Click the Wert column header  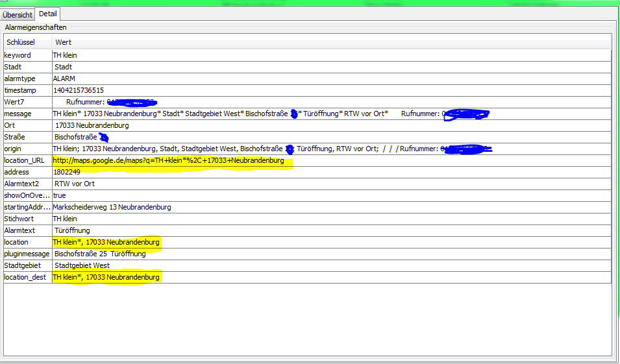[63, 42]
